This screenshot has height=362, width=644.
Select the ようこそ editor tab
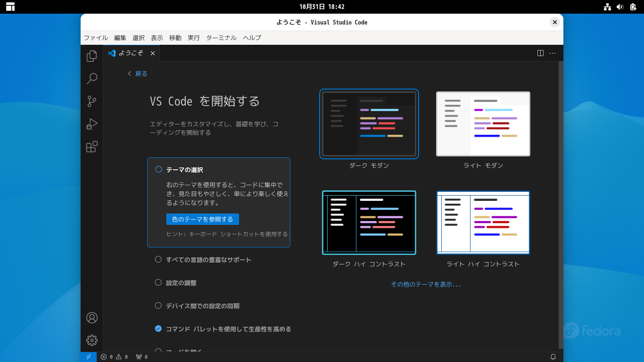pyautogui.click(x=132, y=53)
